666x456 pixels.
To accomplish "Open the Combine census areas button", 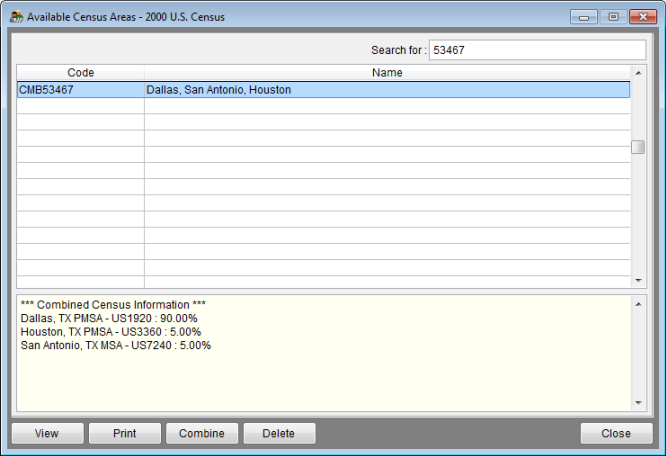I will [x=202, y=433].
